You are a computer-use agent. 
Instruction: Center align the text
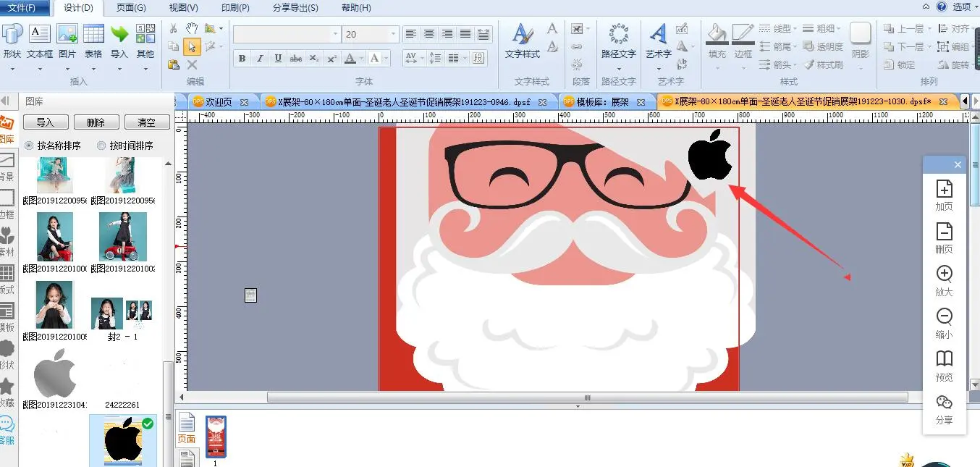coord(429,34)
